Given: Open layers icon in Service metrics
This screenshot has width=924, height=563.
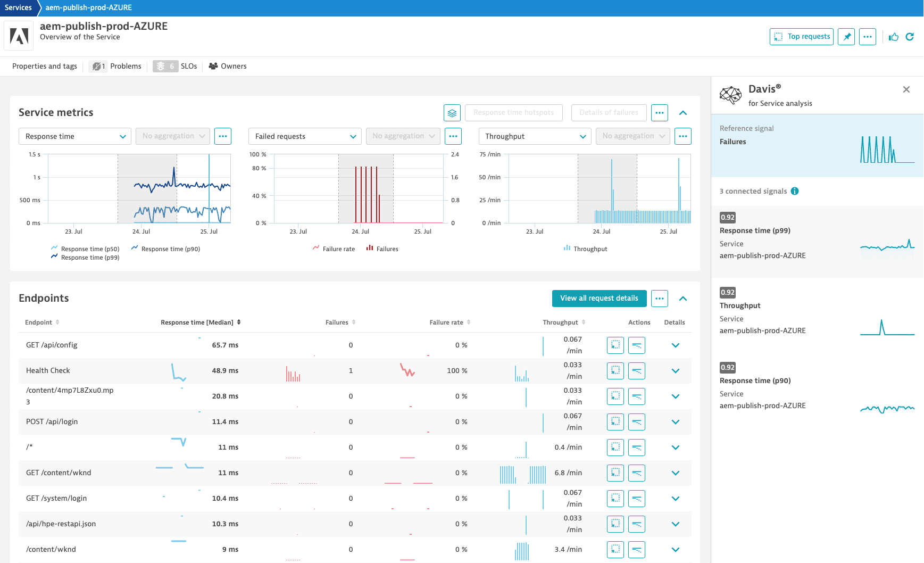Looking at the screenshot, I should click(452, 113).
